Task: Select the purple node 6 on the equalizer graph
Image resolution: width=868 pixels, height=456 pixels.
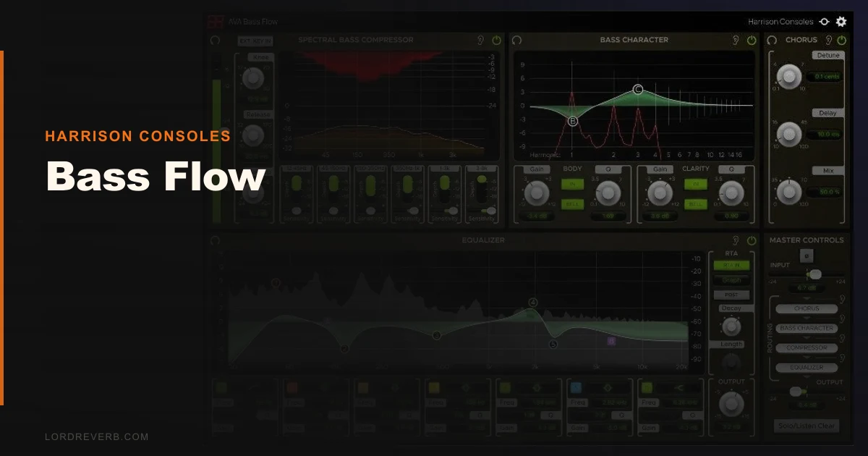Action: [611, 340]
